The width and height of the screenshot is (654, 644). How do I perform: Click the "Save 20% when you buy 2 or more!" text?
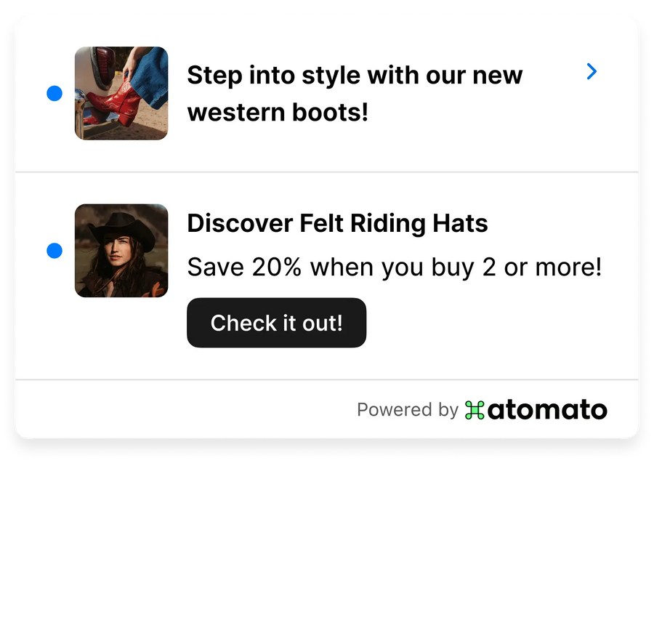(x=394, y=267)
